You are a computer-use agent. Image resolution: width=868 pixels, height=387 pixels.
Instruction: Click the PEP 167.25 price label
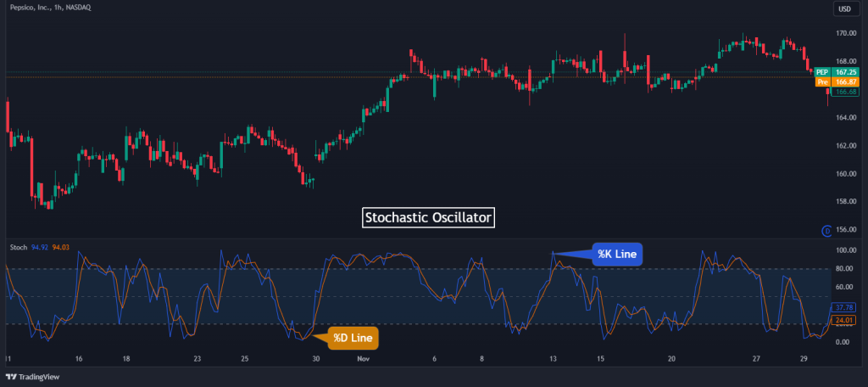(837, 72)
